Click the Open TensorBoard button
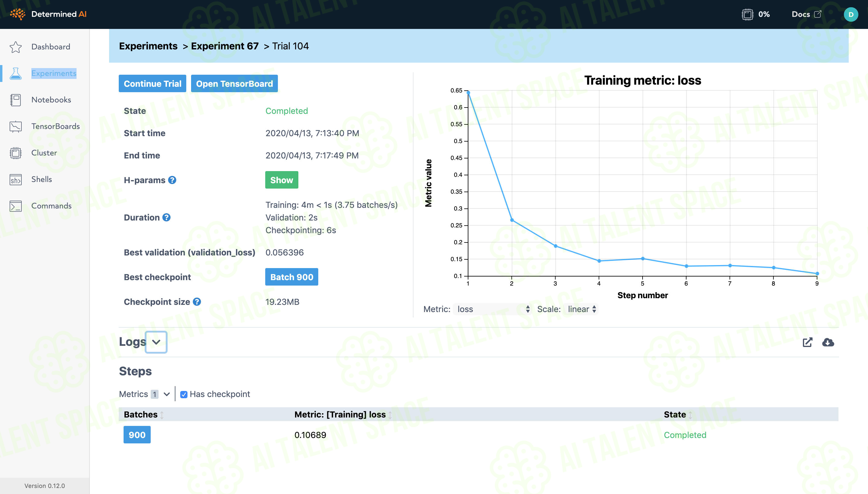Viewport: 868px width, 494px height. click(234, 83)
